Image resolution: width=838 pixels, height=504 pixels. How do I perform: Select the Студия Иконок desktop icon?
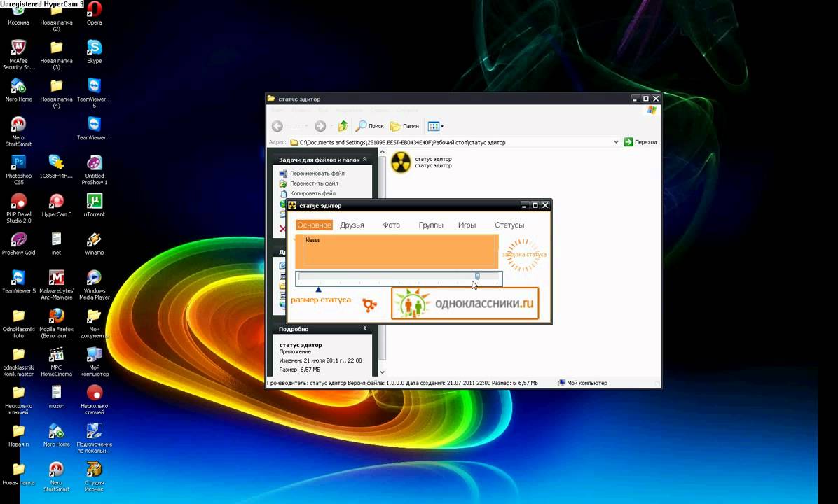tap(94, 477)
